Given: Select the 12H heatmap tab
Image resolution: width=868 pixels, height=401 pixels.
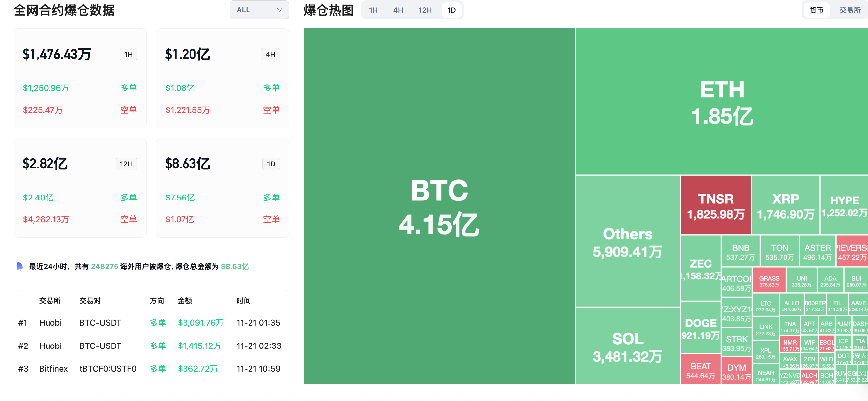Looking at the screenshot, I should click(x=425, y=10).
